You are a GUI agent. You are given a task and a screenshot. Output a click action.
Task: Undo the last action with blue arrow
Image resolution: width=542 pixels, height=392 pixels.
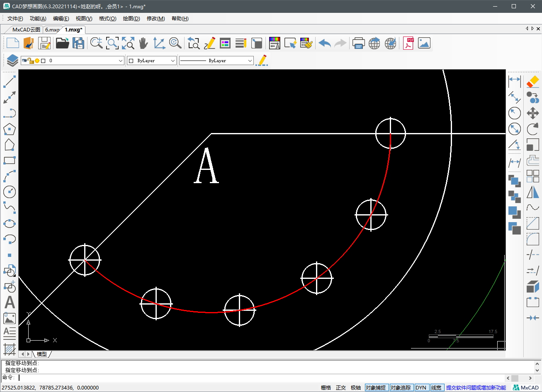click(325, 43)
